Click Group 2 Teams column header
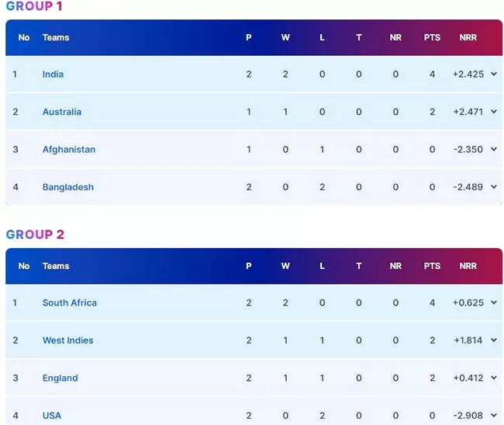The height and width of the screenshot is (425, 504). tap(56, 266)
